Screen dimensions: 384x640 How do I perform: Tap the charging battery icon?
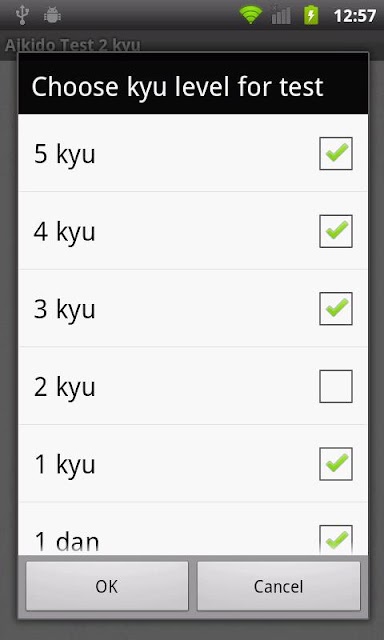click(x=311, y=16)
